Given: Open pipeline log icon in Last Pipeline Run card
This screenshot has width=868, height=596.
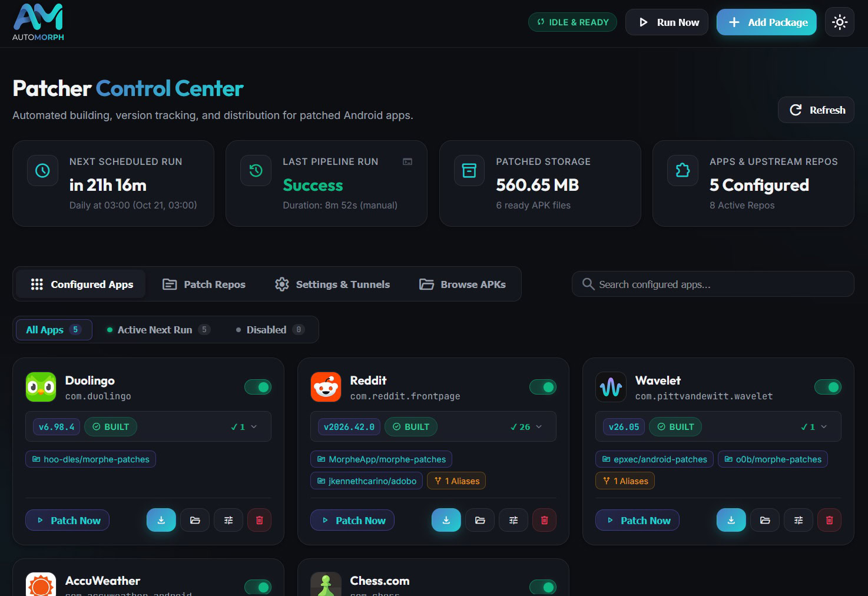Looking at the screenshot, I should (x=408, y=161).
